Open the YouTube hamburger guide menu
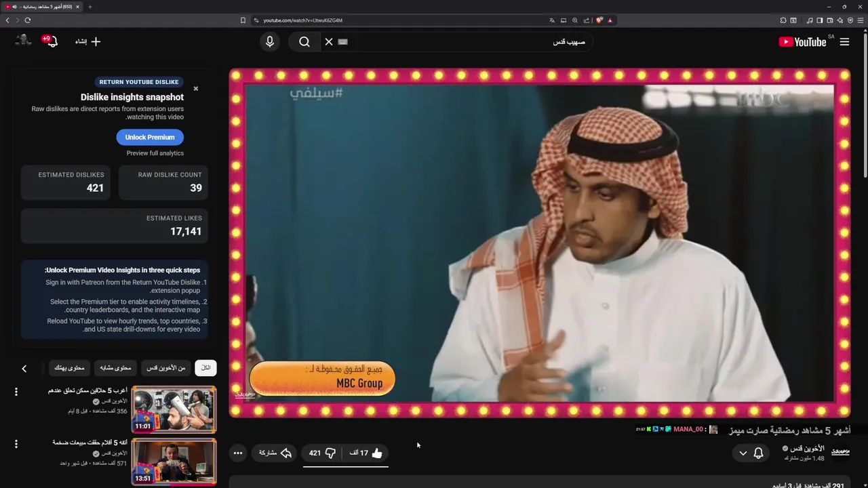The width and height of the screenshot is (868, 488). (x=844, y=42)
